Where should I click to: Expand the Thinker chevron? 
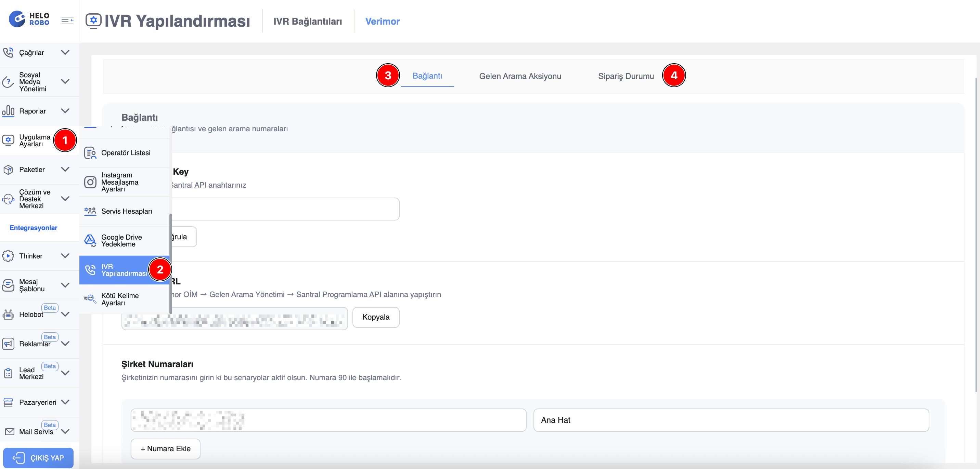[x=65, y=256]
